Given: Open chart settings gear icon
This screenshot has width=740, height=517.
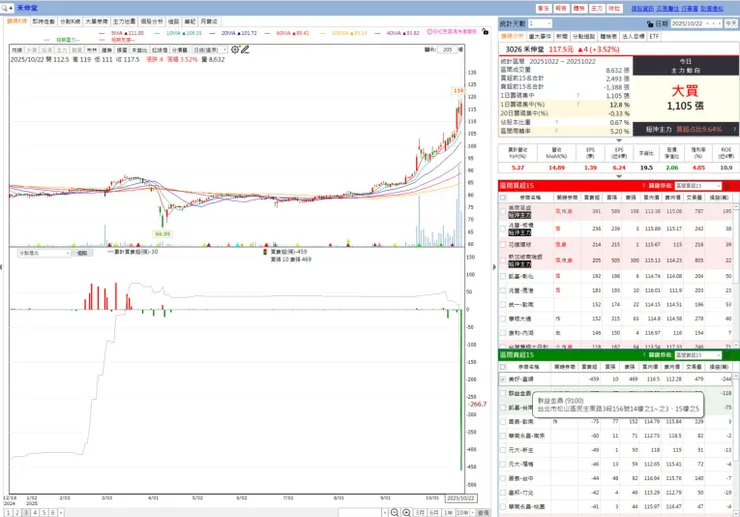Looking at the screenshot, I should [235, 49].
